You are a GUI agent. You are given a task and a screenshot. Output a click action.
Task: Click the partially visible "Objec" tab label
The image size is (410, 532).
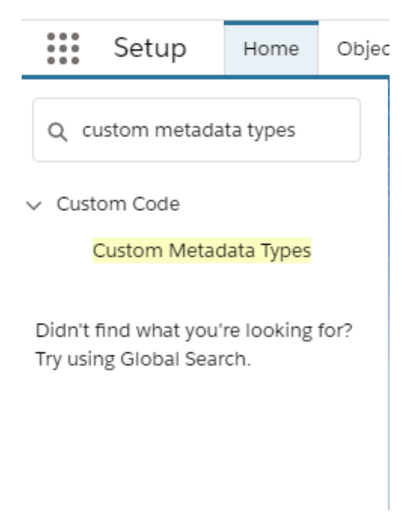click(x=363, y=49)
